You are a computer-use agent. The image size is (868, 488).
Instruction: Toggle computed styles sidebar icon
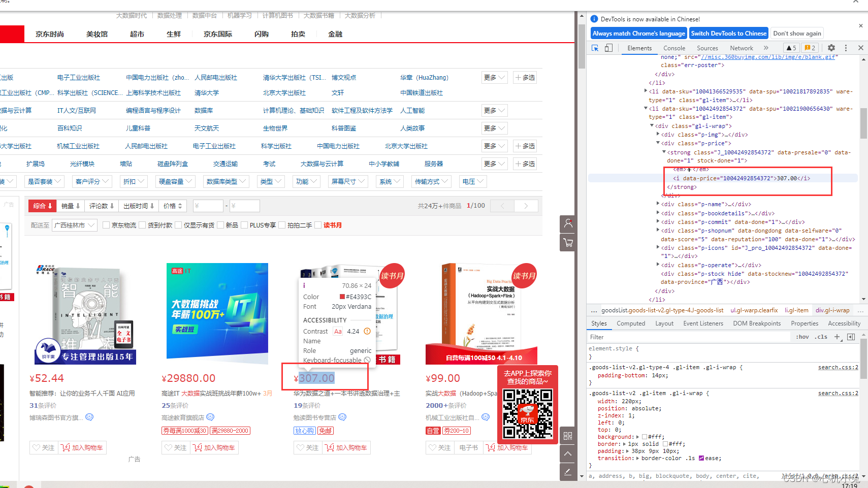[851, 337]
